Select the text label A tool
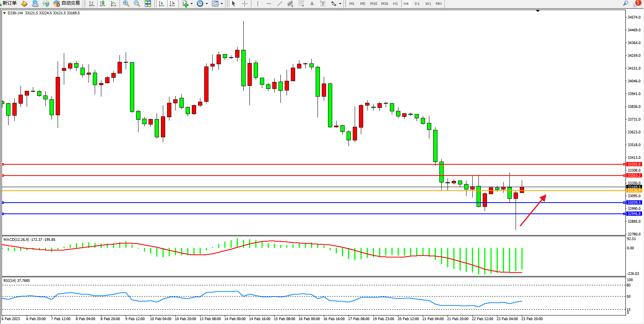This screenshot has height=324, width=644. [312, 4]
